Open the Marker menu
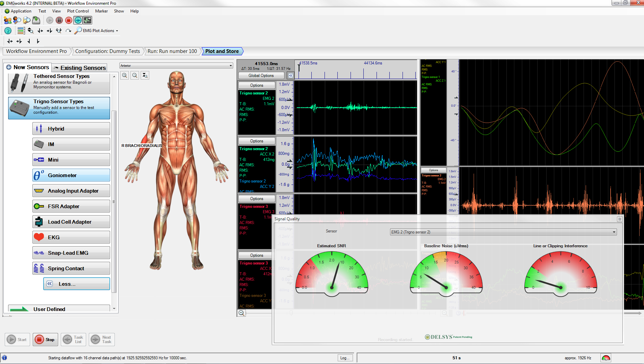Image resolution: width=644 pixels, height=364 pixels. click(101, 11)
